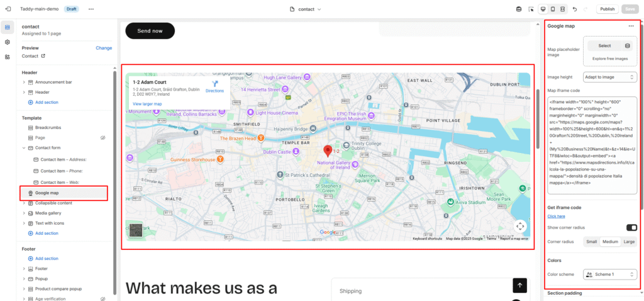The width and height of the screenshot is (644, 301).
Task: Activate the element inspector icon
Action: coord(531,9)
